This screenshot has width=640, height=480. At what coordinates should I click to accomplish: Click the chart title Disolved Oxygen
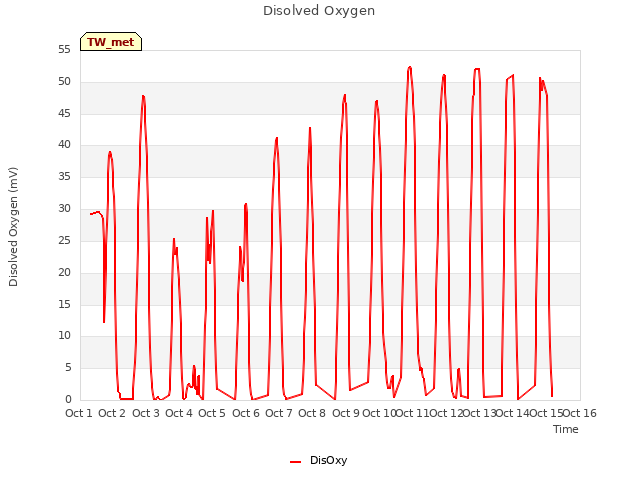point(319,11)
